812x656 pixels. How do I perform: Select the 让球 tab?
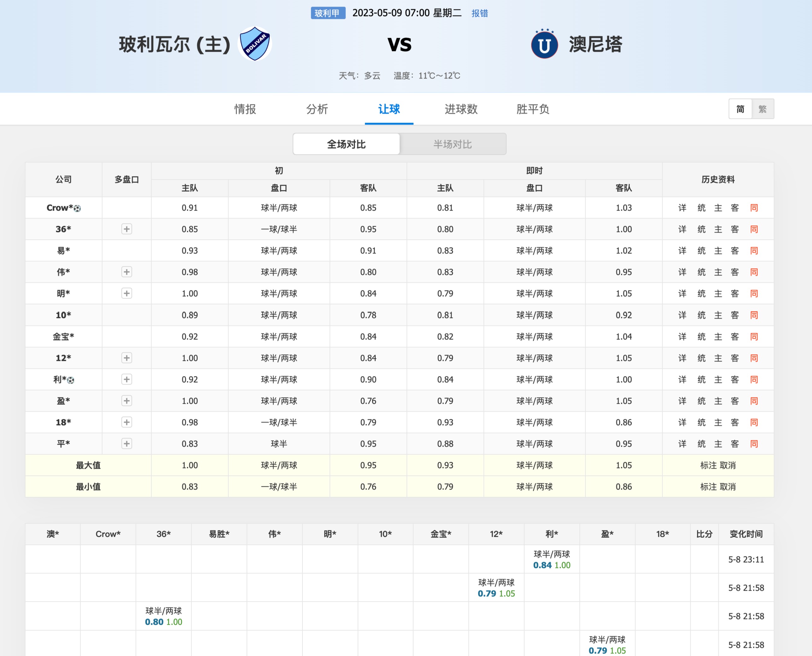click(x=389, y=109)
